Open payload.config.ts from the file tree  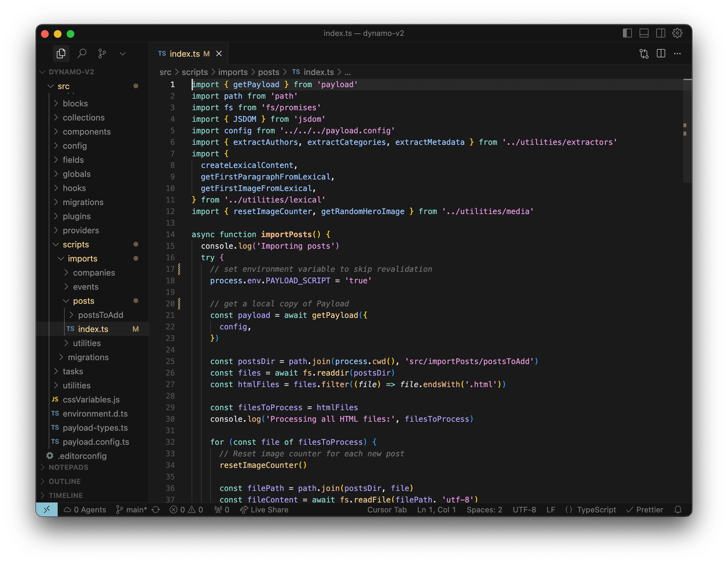coord(96,442)
